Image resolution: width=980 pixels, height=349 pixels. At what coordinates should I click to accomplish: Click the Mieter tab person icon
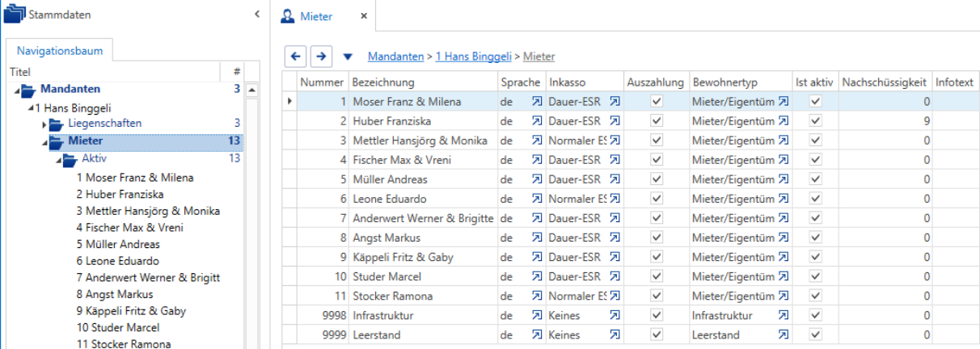(287, 16)
